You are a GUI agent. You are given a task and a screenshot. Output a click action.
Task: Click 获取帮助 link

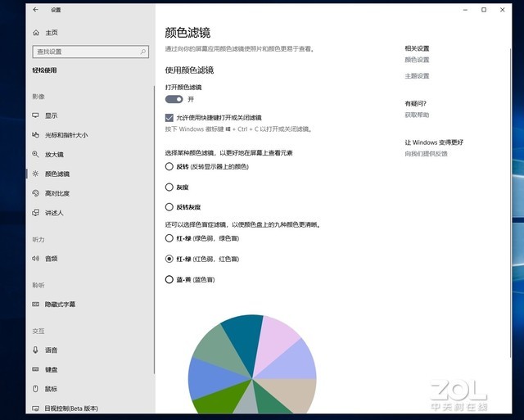click(x=416, y=115)
